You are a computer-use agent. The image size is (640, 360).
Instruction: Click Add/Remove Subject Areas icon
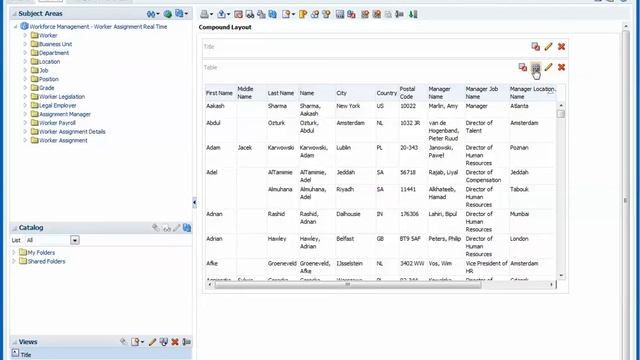(x=179, y=13)
